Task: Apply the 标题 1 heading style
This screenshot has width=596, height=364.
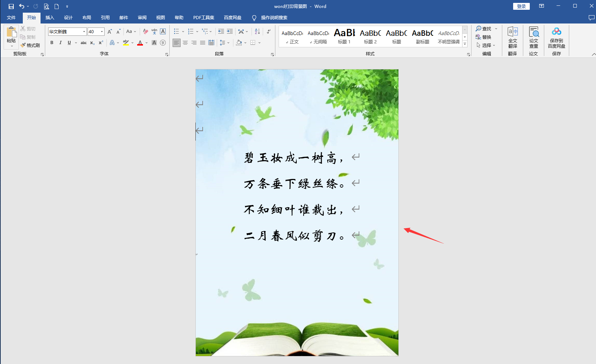Action: 344,36
